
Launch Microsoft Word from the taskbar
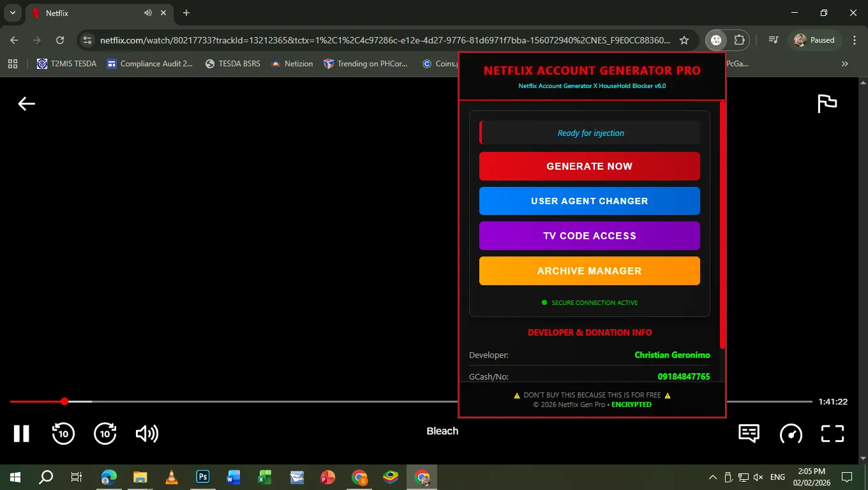tap(234, 477)
